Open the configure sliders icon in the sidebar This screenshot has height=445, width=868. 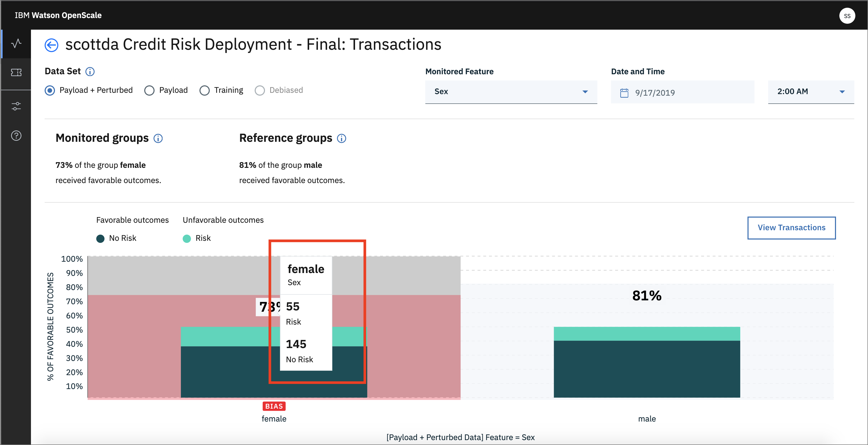[x=16, y=106]
